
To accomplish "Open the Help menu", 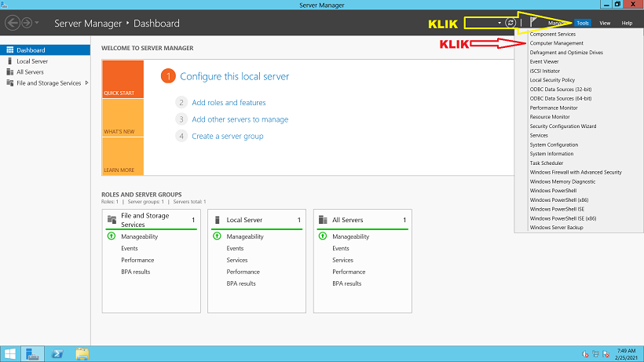I will [627, 23].
